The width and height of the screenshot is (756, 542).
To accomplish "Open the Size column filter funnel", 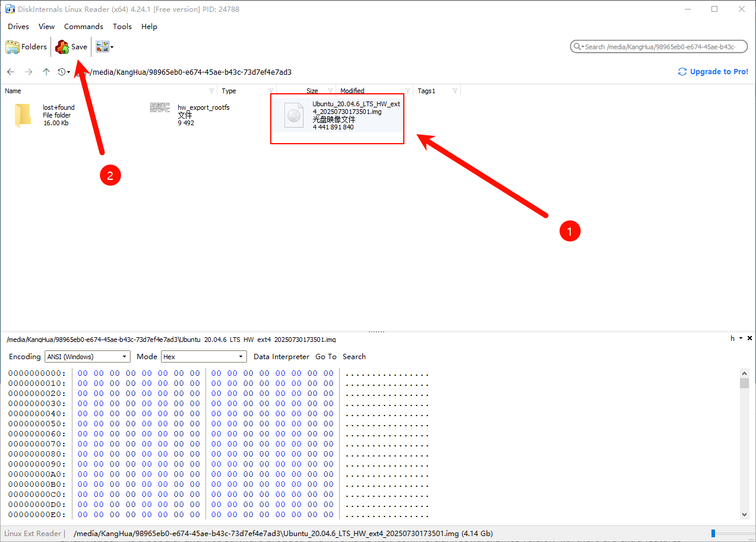I will pyautogui.click(x=331, y=91).
